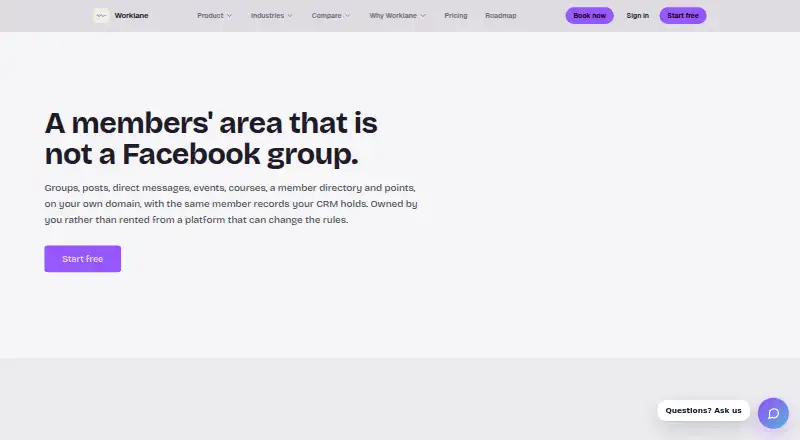The height and width of the screenshot is (440, 800).
Task: Click the Worklane brand name
Action: [131, 16]
